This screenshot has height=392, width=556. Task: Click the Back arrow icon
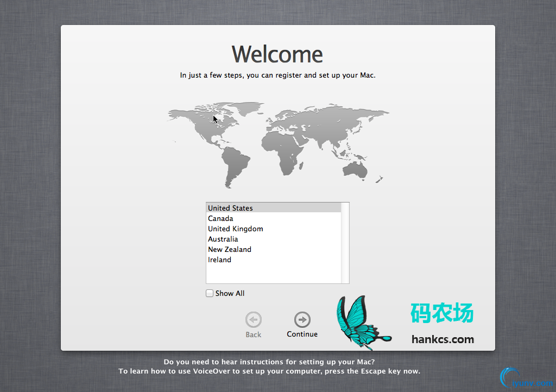point(253,320)
